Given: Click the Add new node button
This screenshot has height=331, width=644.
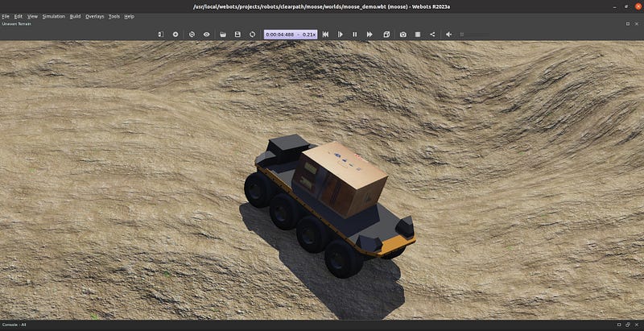Looking at the screenshot, I should (175, 35).
